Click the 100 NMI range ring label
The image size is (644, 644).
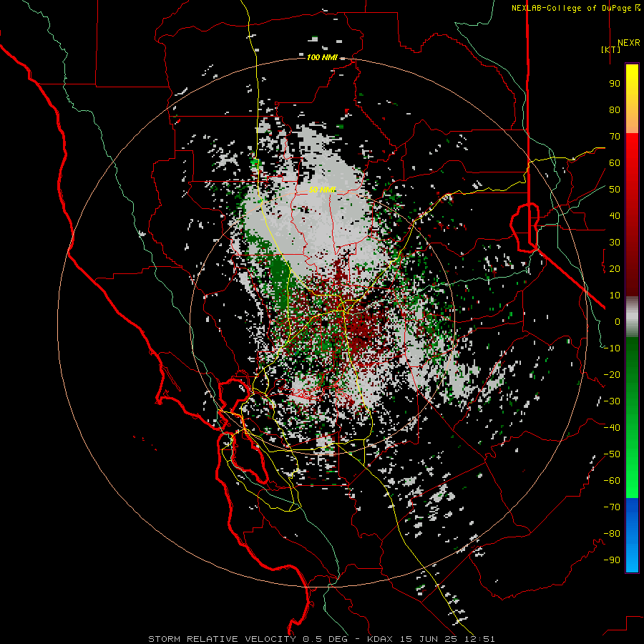[x=322, y=57]
